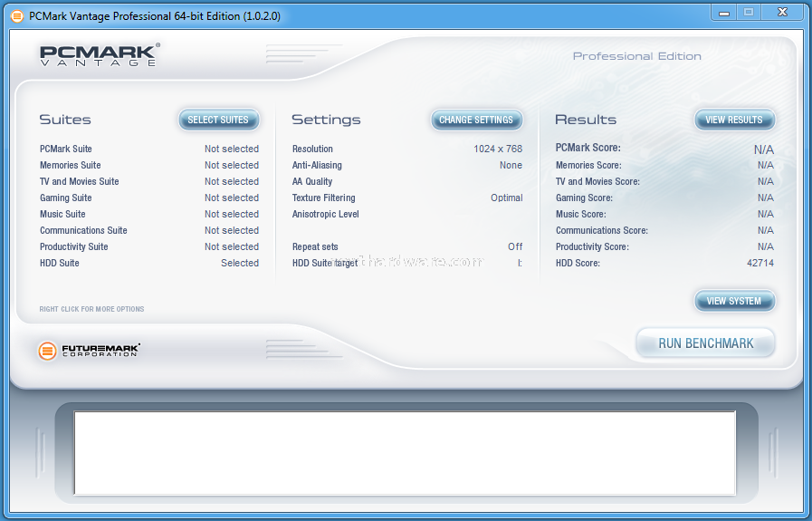
Task: Click 'HDD Suite' label
Action: click(x=60, y=263)
